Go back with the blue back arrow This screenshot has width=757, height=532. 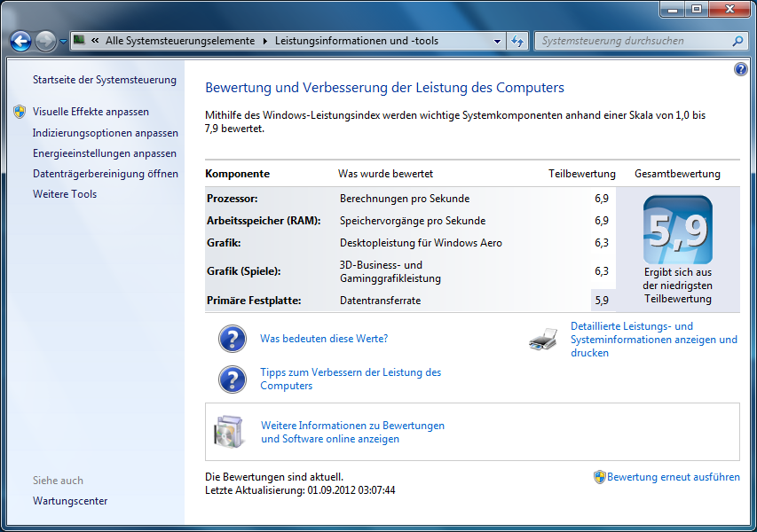tap(20, 41)
